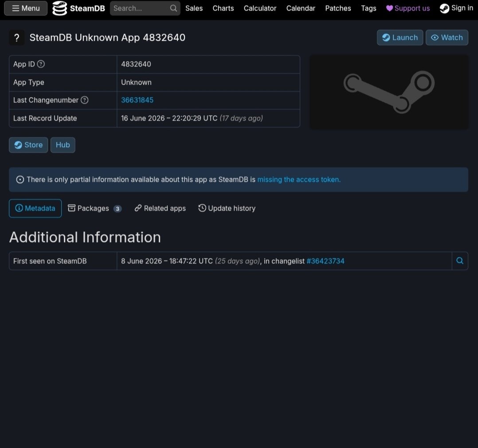Image resolution: width=478 pixels, height=448 pixels.
Task: Click the App ID help icon
Action: [41, 64]
